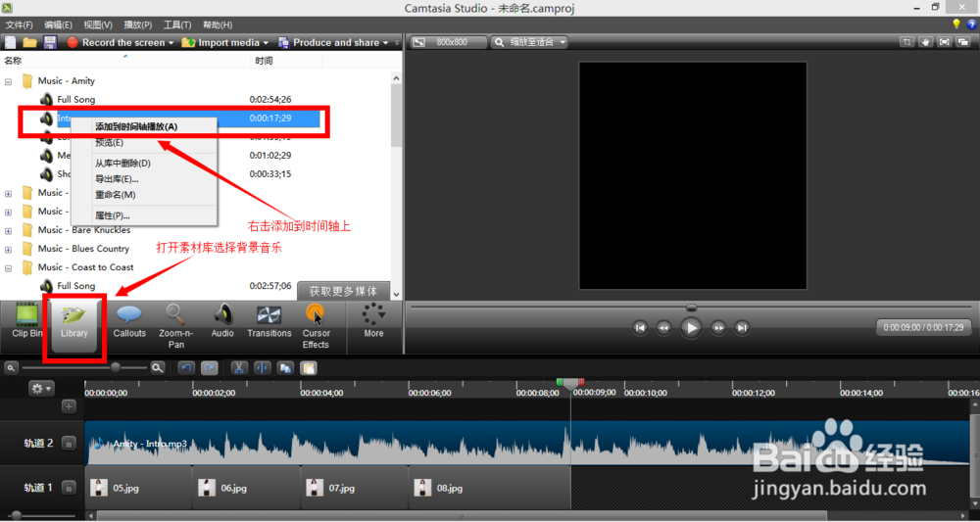Image resolution: width=980 pixels, height=522 pixels.
Task: Open the Cursor Effects tool
Action: 316,326
